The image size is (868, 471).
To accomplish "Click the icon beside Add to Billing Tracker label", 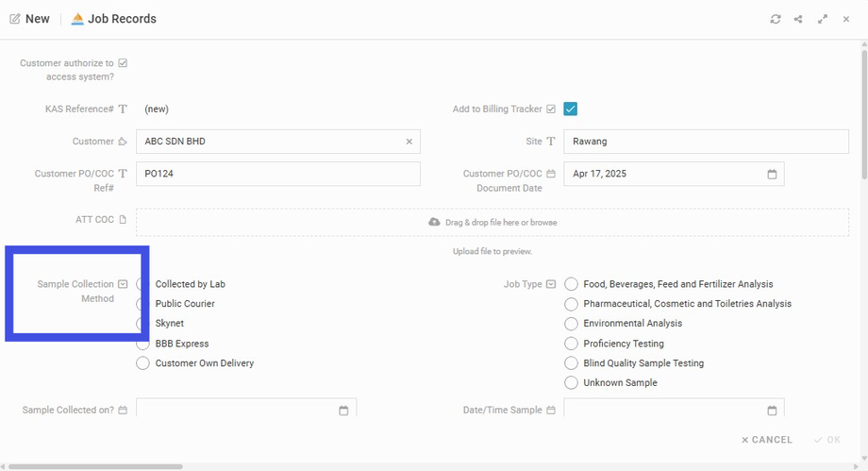I will (x=551, y=109).
